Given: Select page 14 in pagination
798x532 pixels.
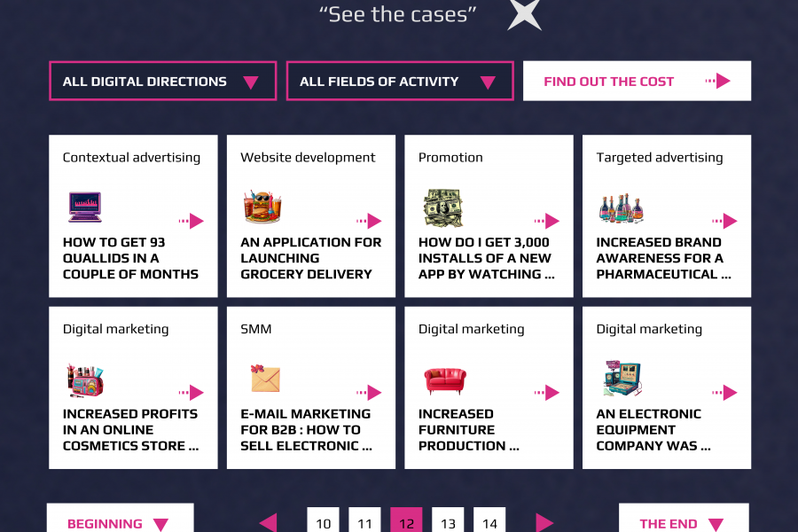Looking at the screenshot, I should point(489,522).
